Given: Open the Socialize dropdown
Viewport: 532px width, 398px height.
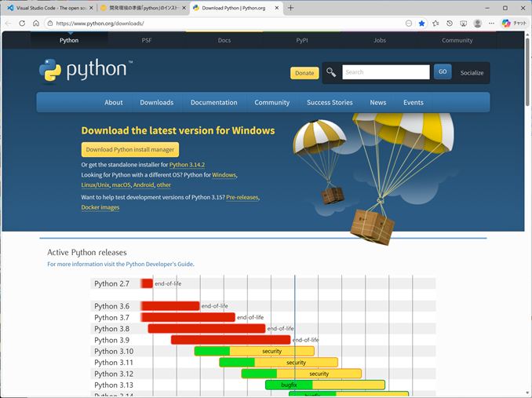Looking at the screenshot, I should (x=472, y=72).
